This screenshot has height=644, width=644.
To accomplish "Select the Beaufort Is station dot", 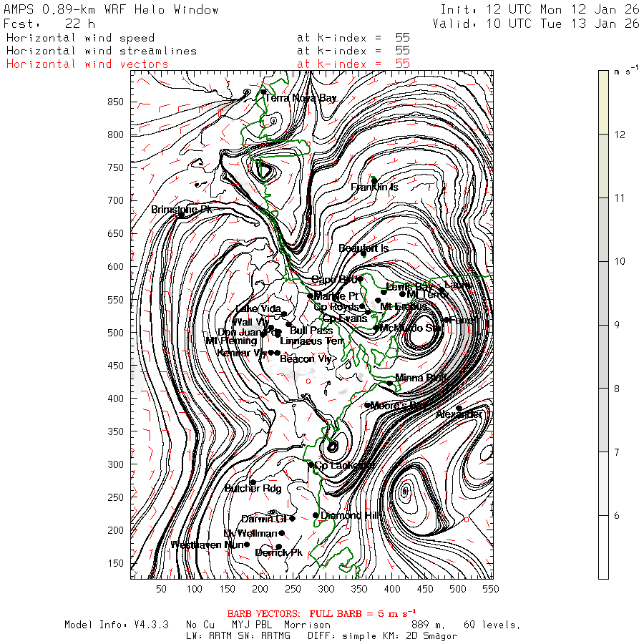I will pos(364,253).
